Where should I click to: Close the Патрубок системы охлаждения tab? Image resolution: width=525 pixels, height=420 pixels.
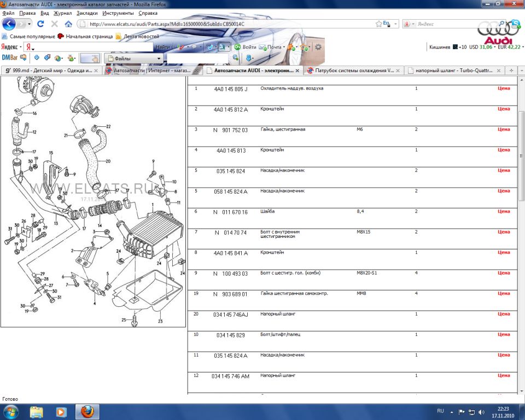(x=398, y=71)
